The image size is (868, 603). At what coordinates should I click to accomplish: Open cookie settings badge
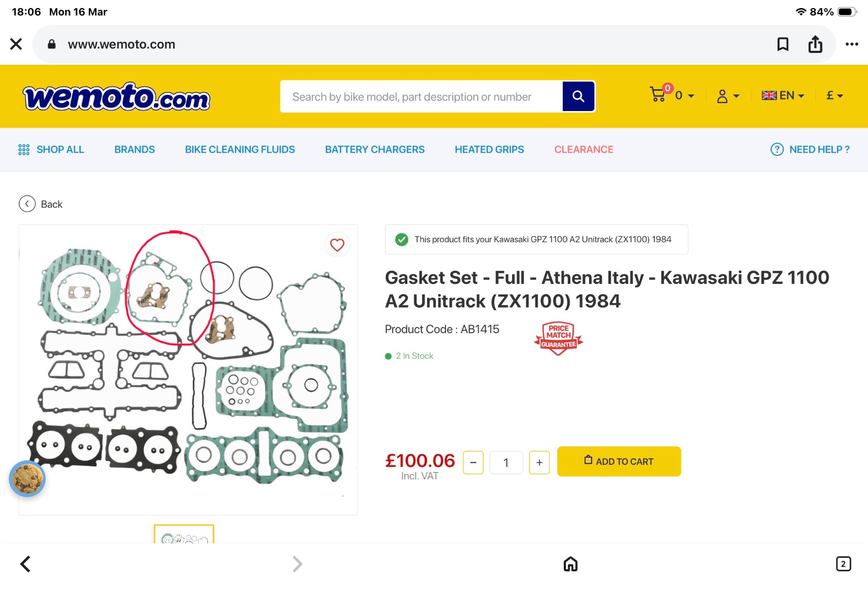pyautogui.click(x=27, y=478)
